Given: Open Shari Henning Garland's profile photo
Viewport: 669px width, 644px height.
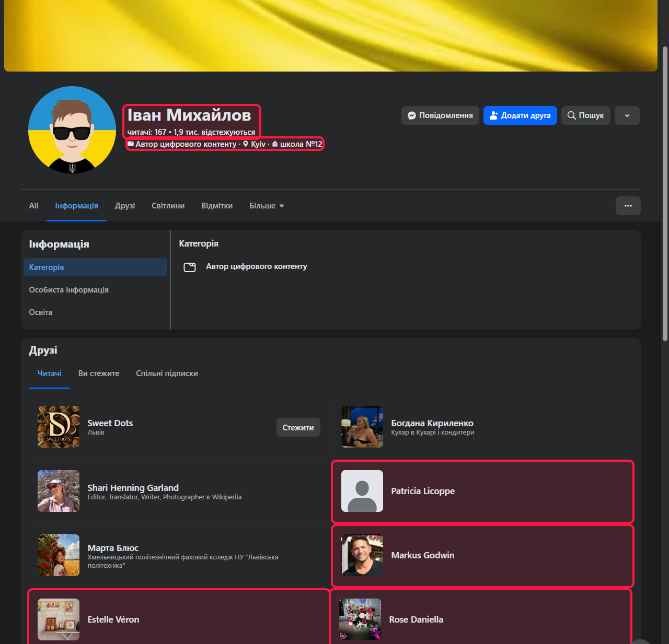Looking at the screenshot, I should coord(59,491).
